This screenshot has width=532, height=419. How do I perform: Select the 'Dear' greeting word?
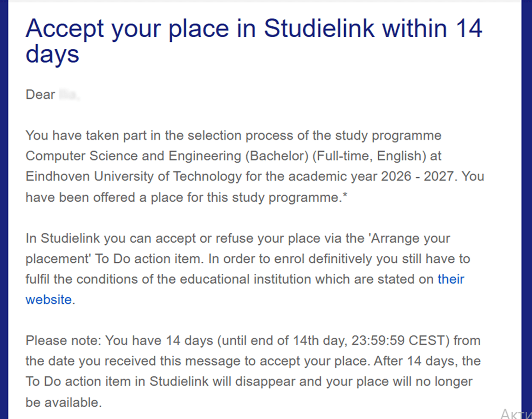(x=40, y=95)
